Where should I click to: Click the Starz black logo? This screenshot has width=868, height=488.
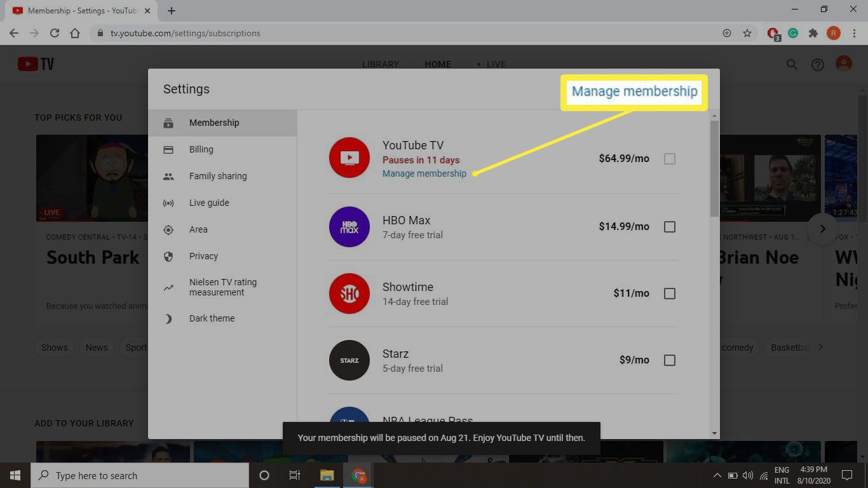point(349,360)
